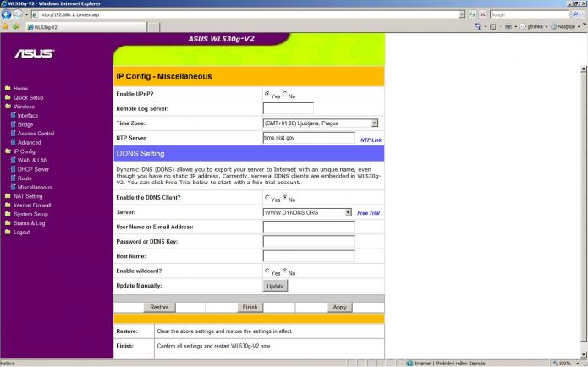The width and height of the screenshot is (588, 367).
Task: Open the Miscellaneous menu item
Action: [x=35, y=188]
